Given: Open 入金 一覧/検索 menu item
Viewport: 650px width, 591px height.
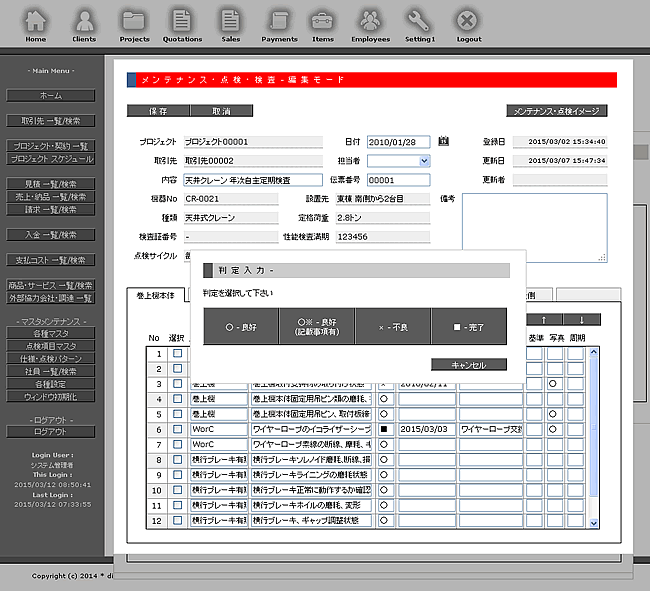Looking at the screenshot, I should coord(51,235).
